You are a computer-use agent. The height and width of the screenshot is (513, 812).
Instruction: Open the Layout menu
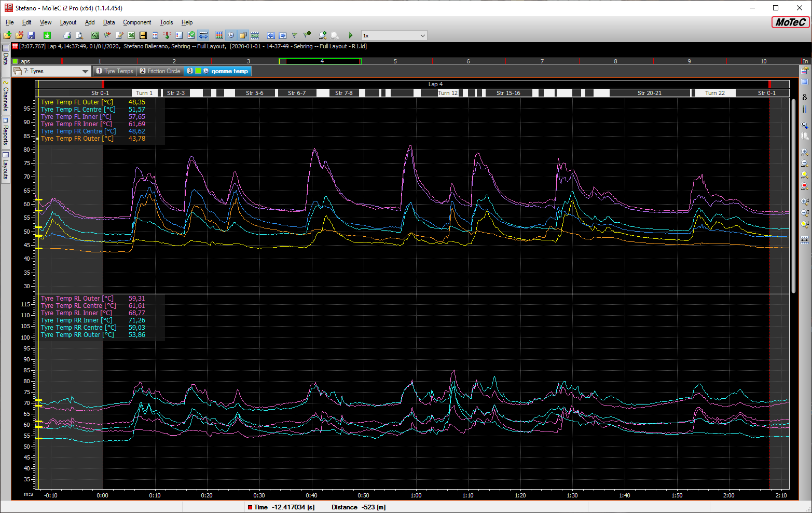(68, 22)
